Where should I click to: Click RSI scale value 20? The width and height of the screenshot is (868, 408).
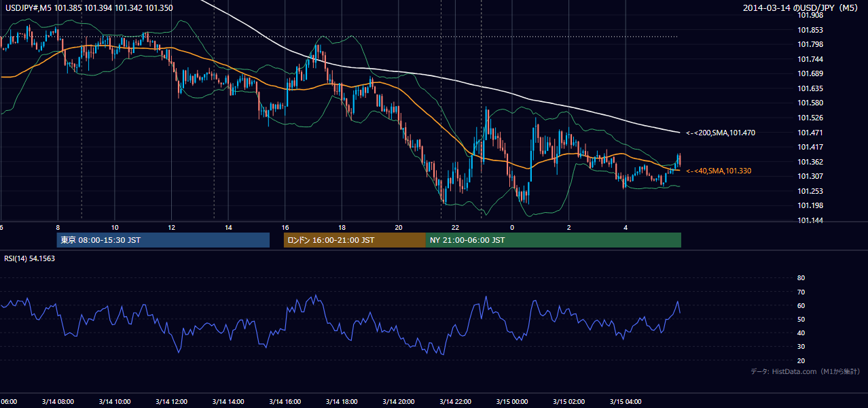[801, 360]
